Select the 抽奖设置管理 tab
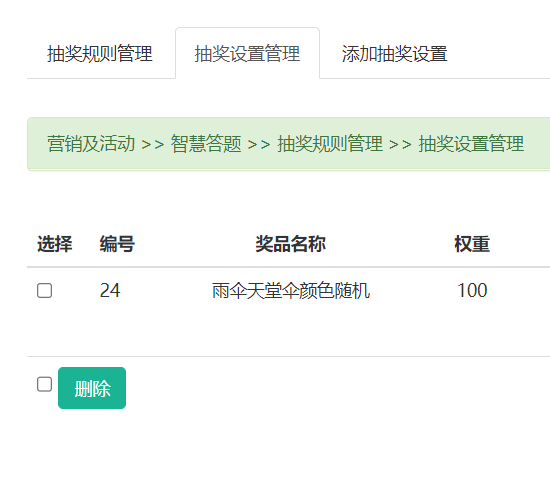 [x=247, y=54]
